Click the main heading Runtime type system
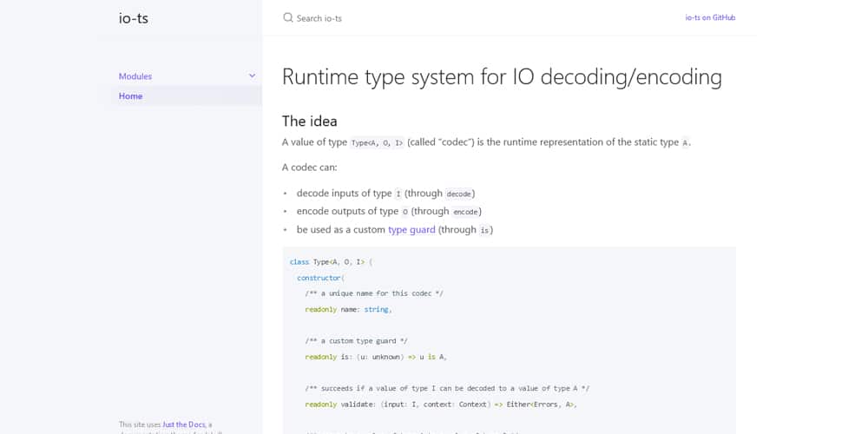The height and width of the screenshot is (434, 868). pyautogui.click(x=502, y=77)
